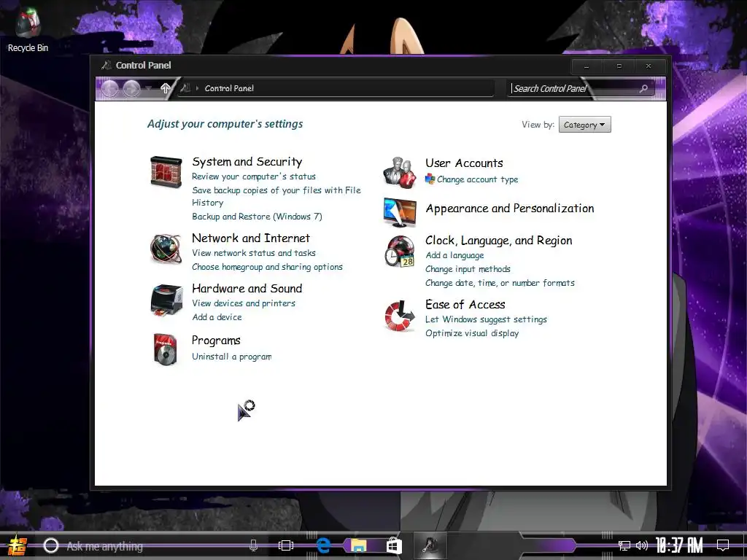The width and height of the screenshot is (747, 560).
Task: Click Review your computer's status
Action: [x=253, y=176]
